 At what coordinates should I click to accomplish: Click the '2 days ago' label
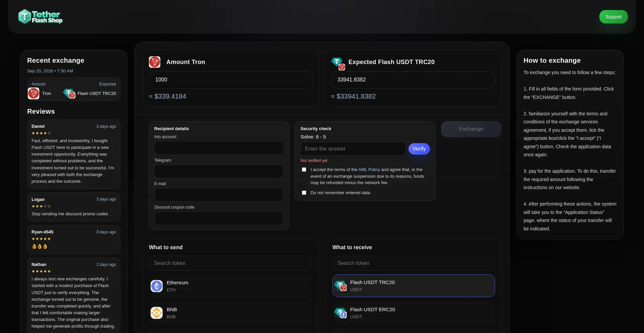click(x=106, y=265)
